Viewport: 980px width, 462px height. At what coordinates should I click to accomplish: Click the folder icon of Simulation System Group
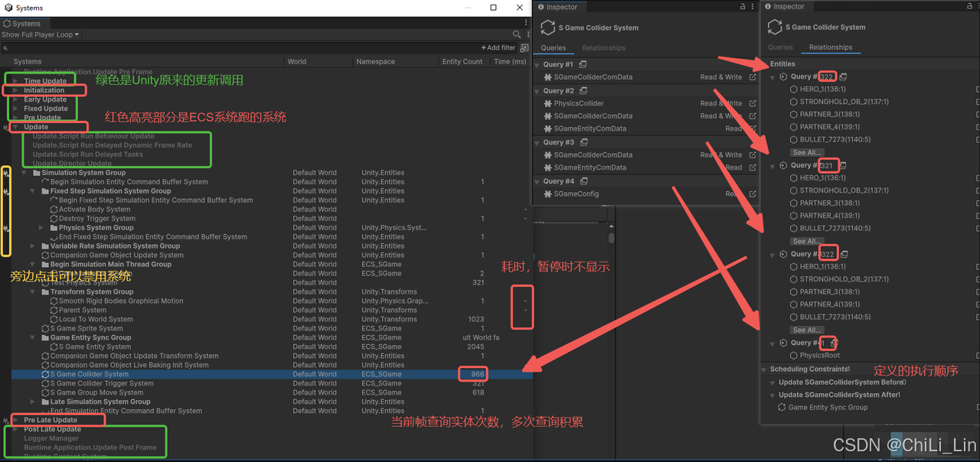point(36,173)
